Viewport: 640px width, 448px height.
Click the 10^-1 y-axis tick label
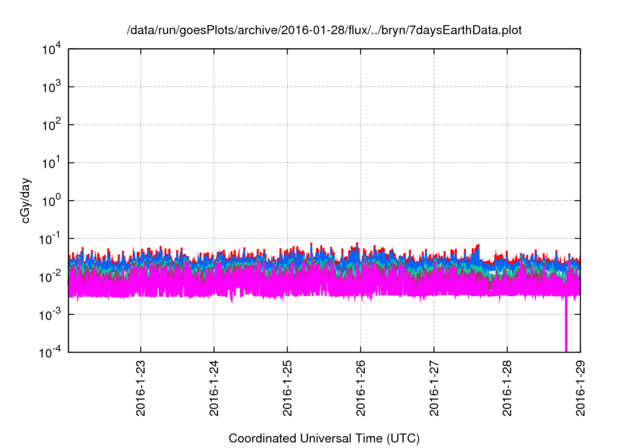point(50,239)
